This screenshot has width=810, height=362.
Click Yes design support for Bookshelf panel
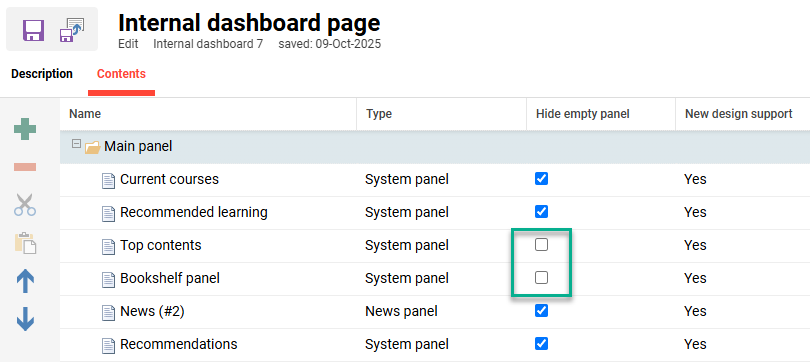pyautogui.click(x=695, y=278)
